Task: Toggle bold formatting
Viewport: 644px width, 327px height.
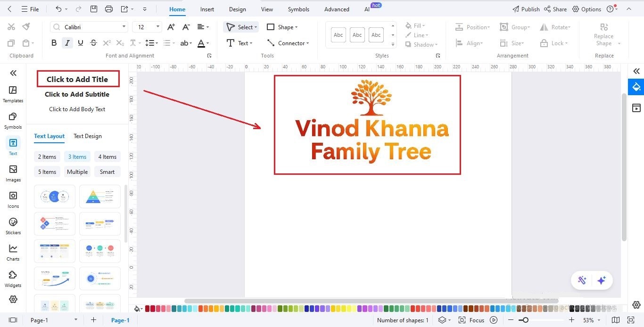Action: click(x=54, y=42)
